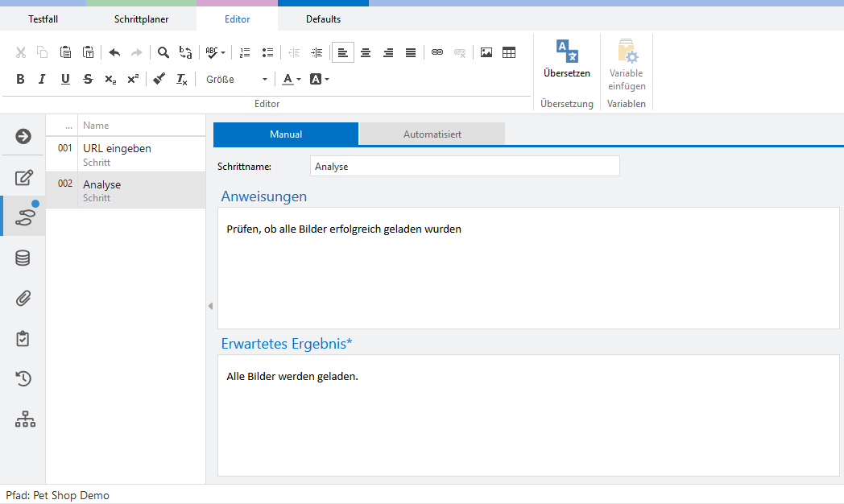
Task: Open the history clock sidebar icon
Action: tap(23, 379)
